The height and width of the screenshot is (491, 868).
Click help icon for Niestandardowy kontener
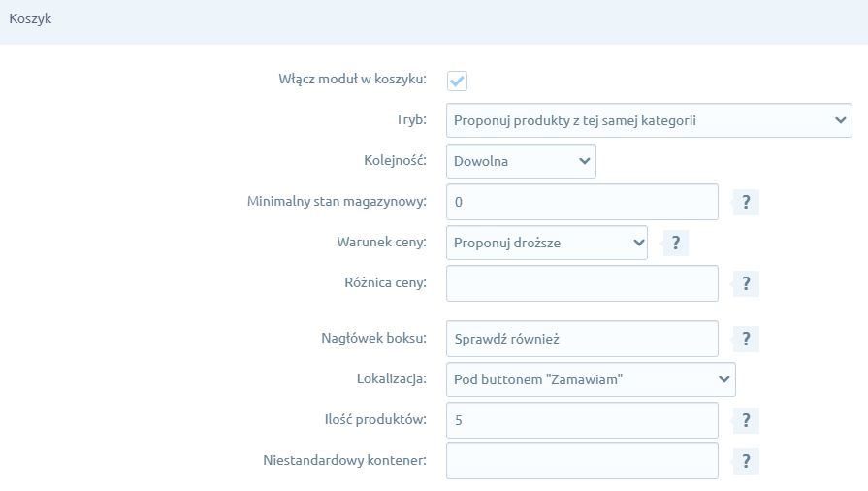coord(745,461)
